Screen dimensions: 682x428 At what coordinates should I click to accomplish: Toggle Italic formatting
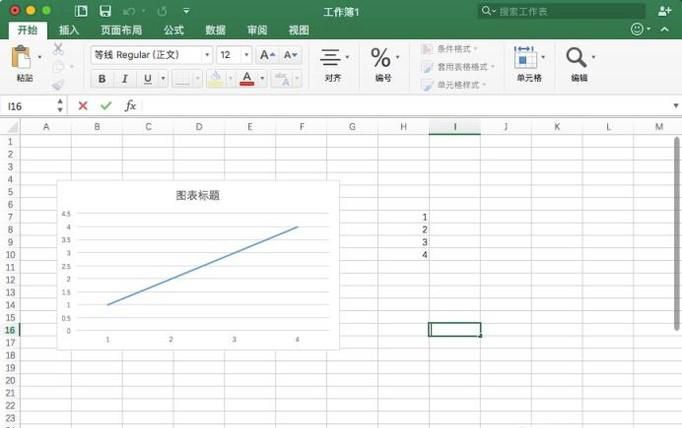pos(125,79)
